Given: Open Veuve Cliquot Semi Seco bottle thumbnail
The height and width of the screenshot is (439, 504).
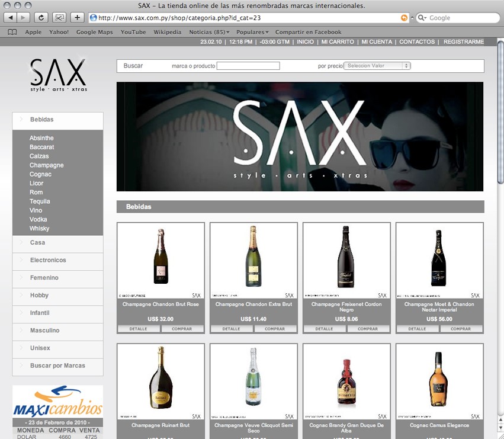Looking at the screenshot, I should [253, 381].
